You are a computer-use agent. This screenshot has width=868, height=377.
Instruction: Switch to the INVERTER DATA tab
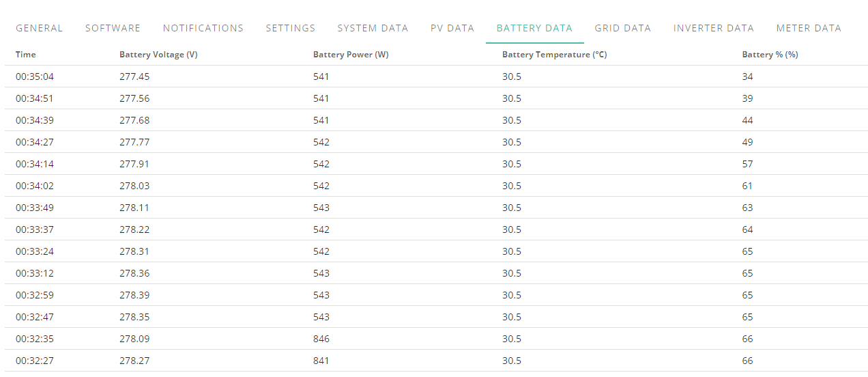(713, 28)
